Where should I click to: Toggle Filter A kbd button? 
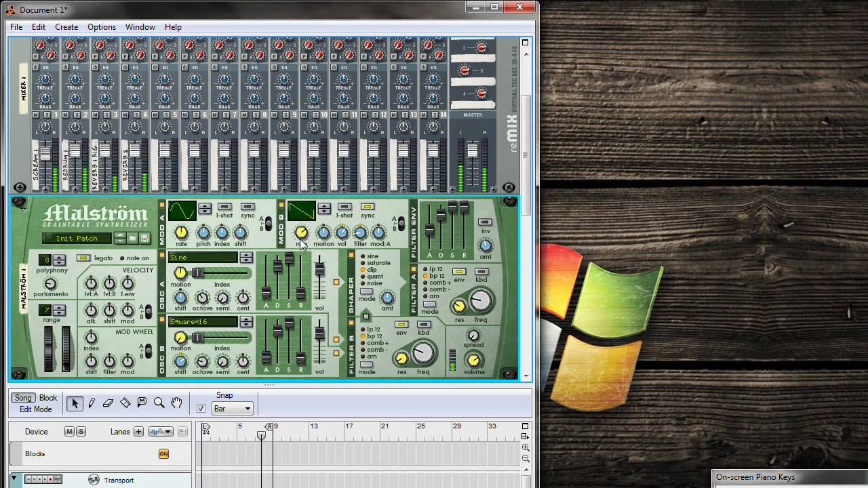tap(481, 271)
